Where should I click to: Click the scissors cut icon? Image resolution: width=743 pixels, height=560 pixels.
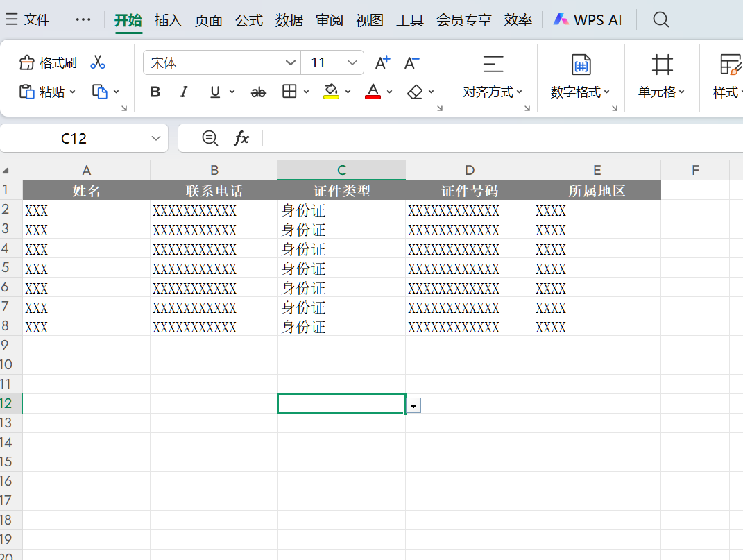98,62
